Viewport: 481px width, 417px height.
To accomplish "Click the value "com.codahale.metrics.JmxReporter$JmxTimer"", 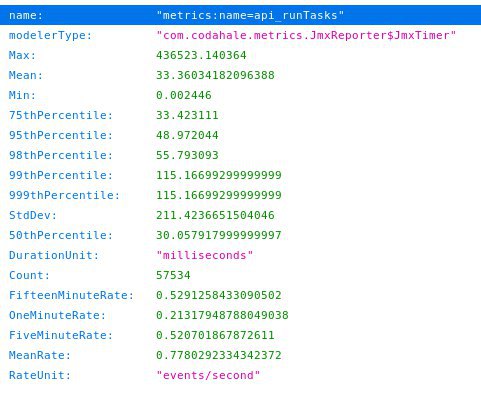I will 306,35.
